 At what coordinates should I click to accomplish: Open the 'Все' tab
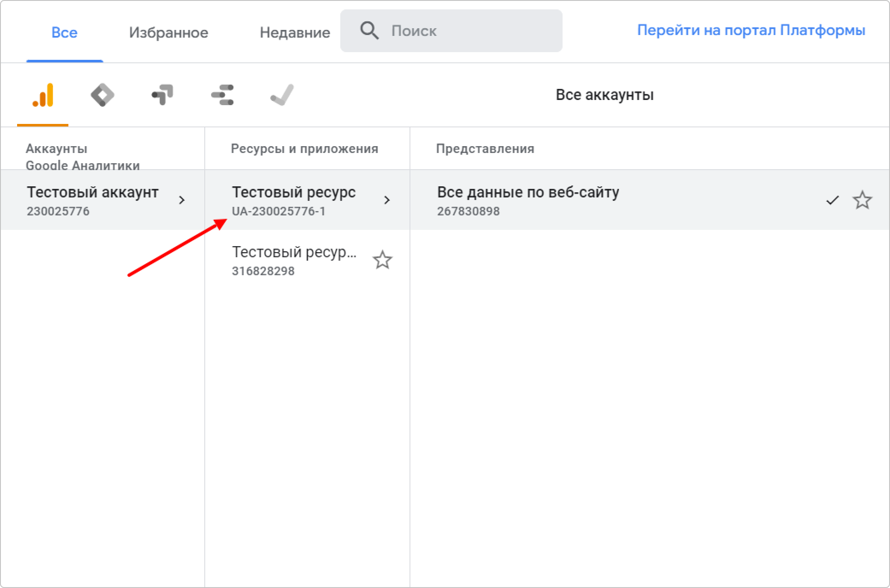pyautogui.click(x=64, y=32)
